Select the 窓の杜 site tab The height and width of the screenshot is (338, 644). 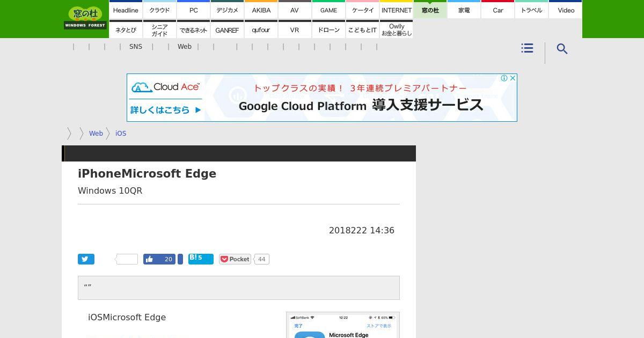coord(430,9)
